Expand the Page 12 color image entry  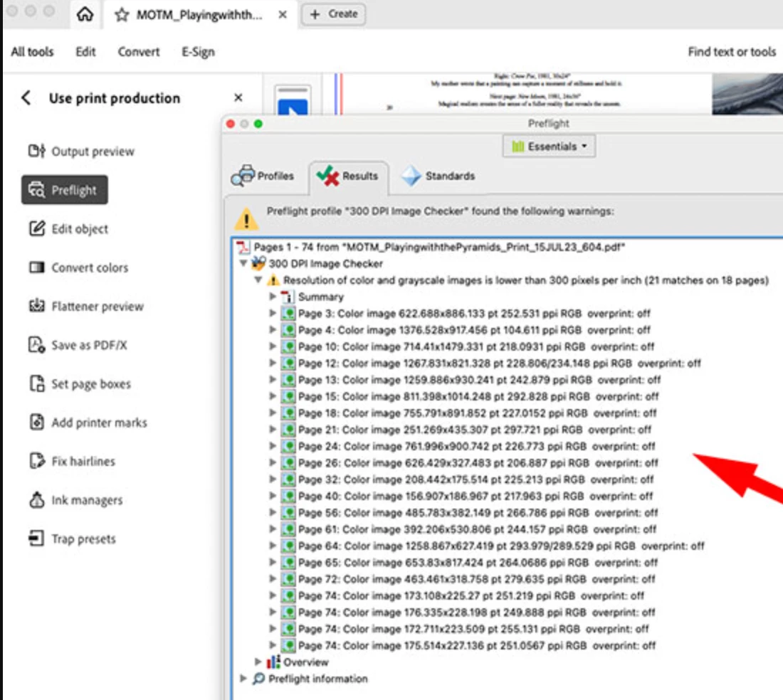(x=273, y=364)
